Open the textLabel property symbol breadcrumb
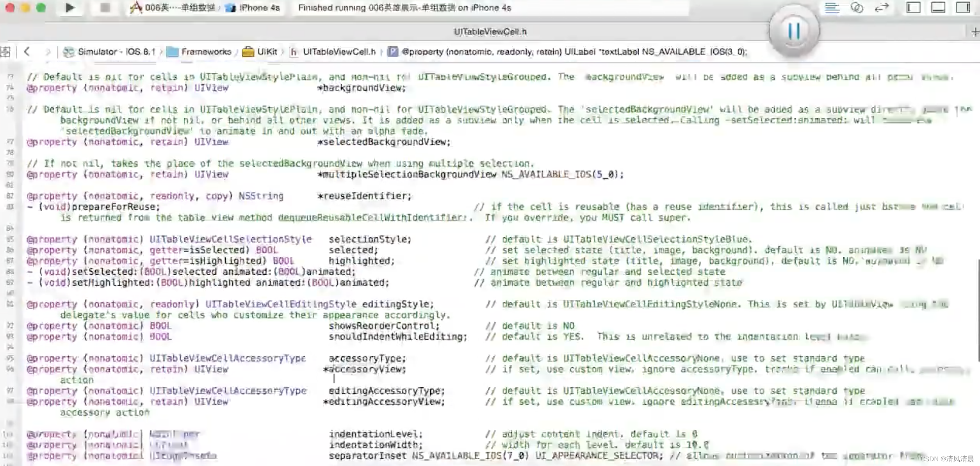The image size is (980, 466). (567, 52)
